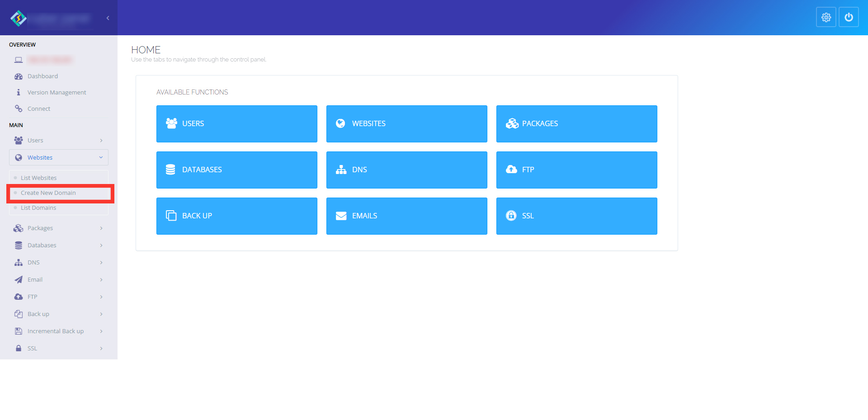Click the power logout icon
The image size is (868, 420).
849,17
